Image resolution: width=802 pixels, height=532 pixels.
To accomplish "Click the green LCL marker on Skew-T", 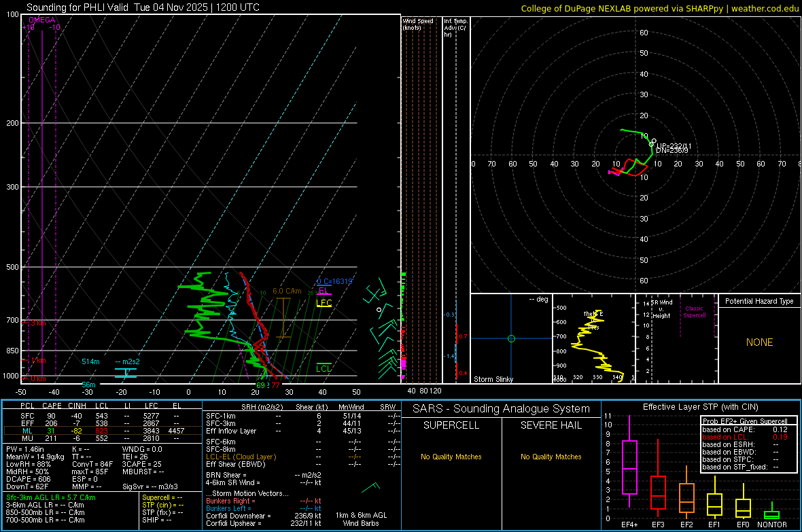I will 324,368.
